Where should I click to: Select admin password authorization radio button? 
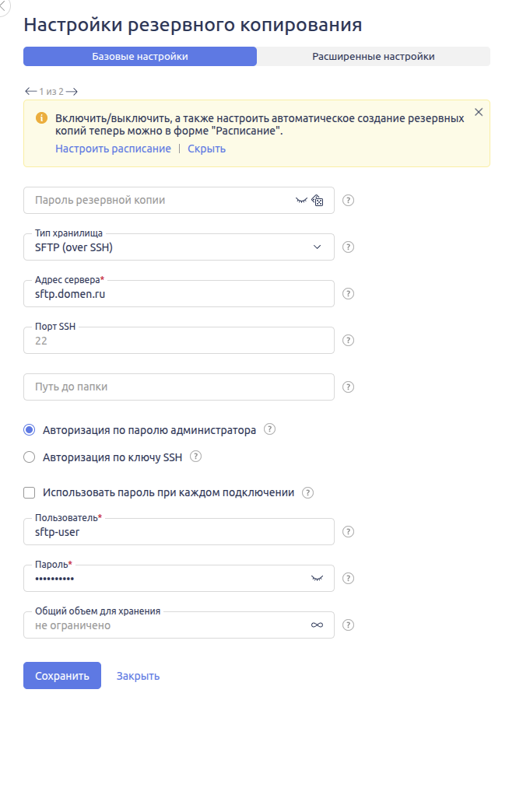pos(30,430)
